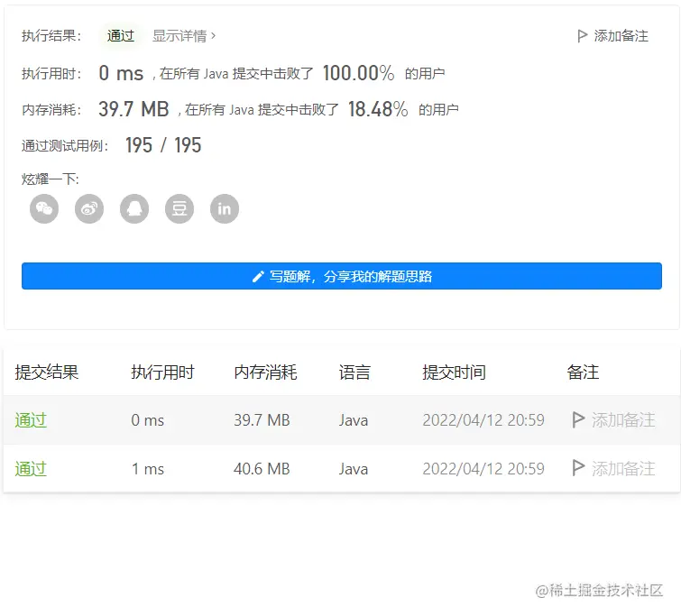Click 内存消耗 column header

265,372
